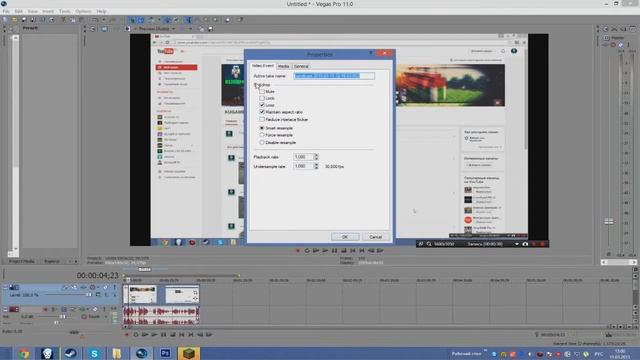This screenshot has height=360, width=640.
Task: Select the Video Event tab
Action: (263, 66)
